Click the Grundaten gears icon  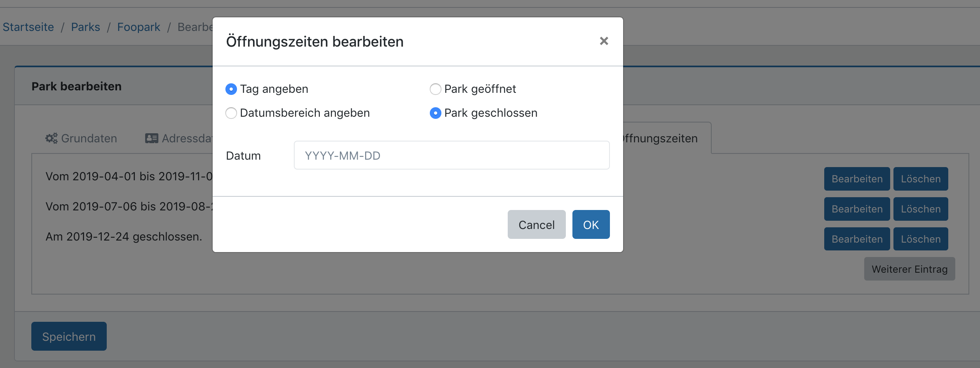pos(51,138)
